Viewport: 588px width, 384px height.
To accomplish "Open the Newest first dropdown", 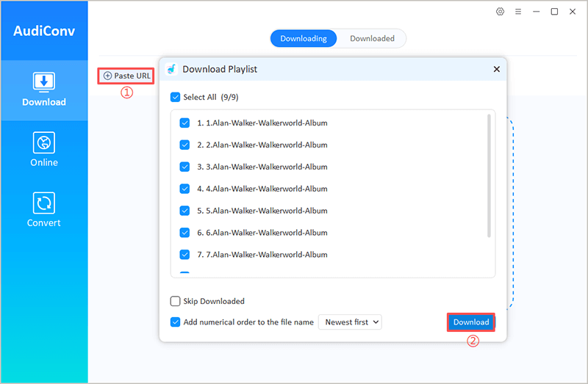I will pyautogui.click(x=350, y=322).
